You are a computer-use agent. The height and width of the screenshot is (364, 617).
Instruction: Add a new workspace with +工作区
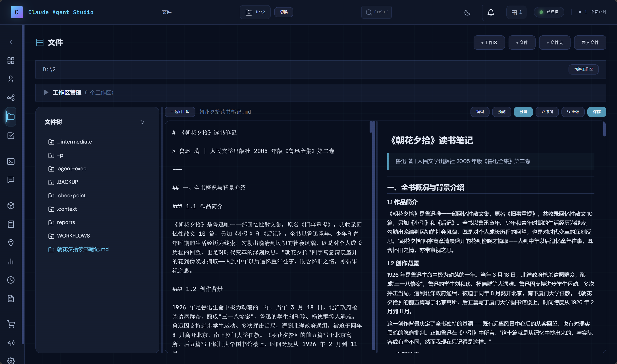[x=489, y=42]
